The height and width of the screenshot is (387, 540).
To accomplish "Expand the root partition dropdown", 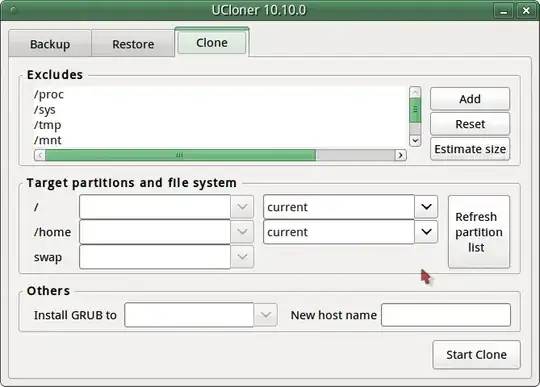I will 242,207.
